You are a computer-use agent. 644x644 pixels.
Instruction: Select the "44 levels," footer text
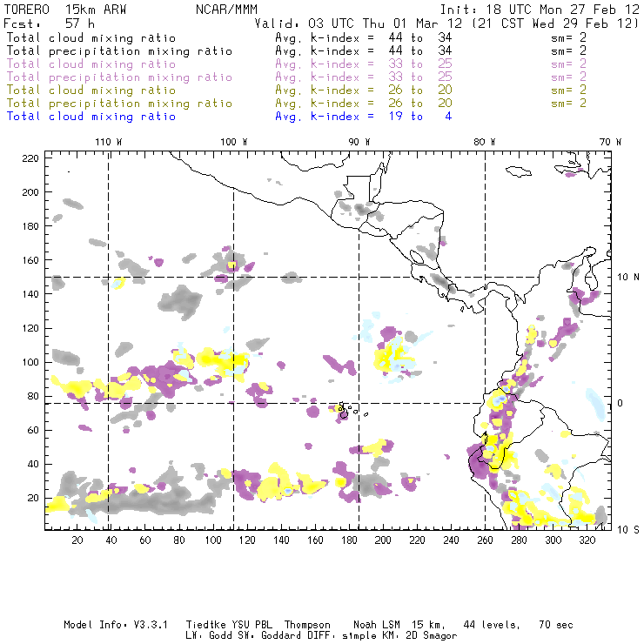(492, 625)
